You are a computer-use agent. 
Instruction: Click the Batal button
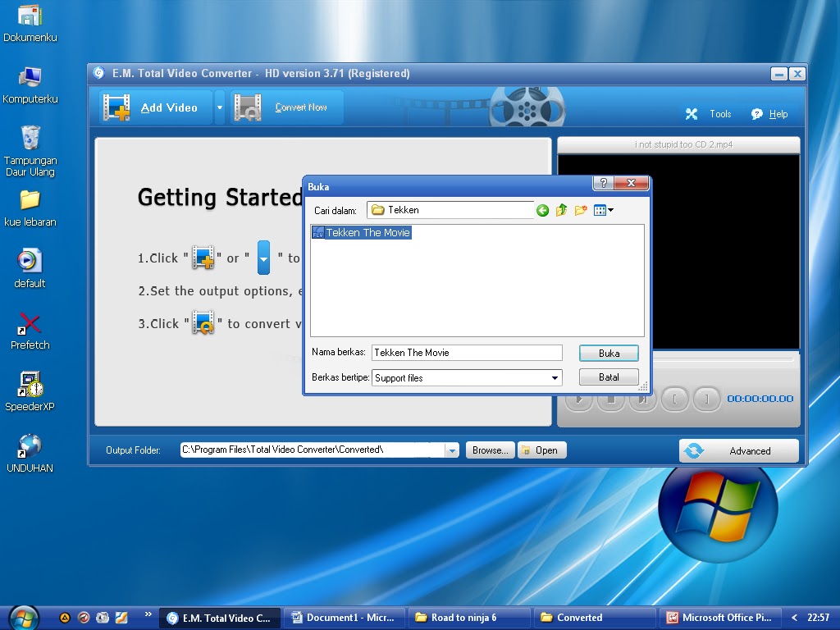[609, 377]
